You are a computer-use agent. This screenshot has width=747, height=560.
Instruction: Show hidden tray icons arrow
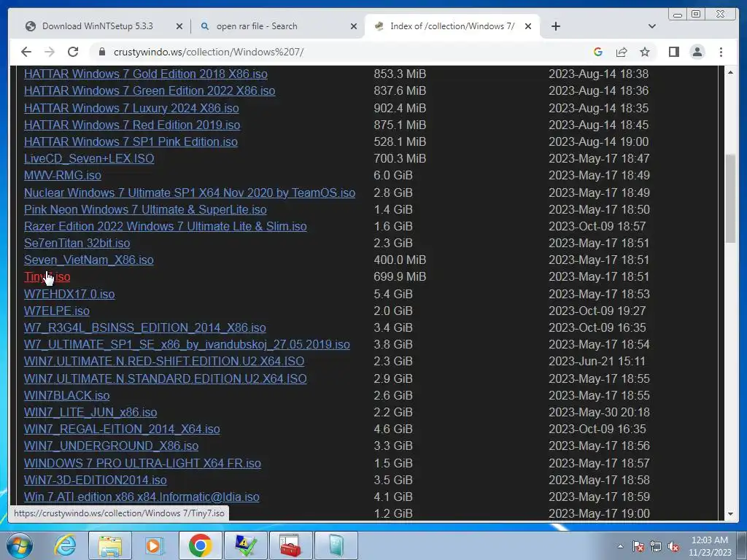(620, 546)
